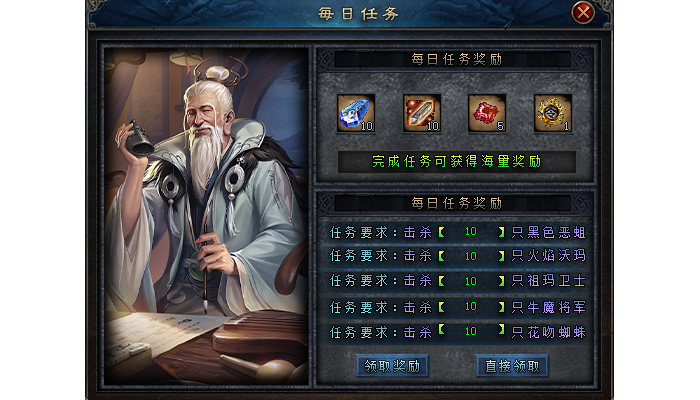Viewport: 700px width, 400px height.
Task: Select the sword scroll reward icon
Action: pos(422,113)
